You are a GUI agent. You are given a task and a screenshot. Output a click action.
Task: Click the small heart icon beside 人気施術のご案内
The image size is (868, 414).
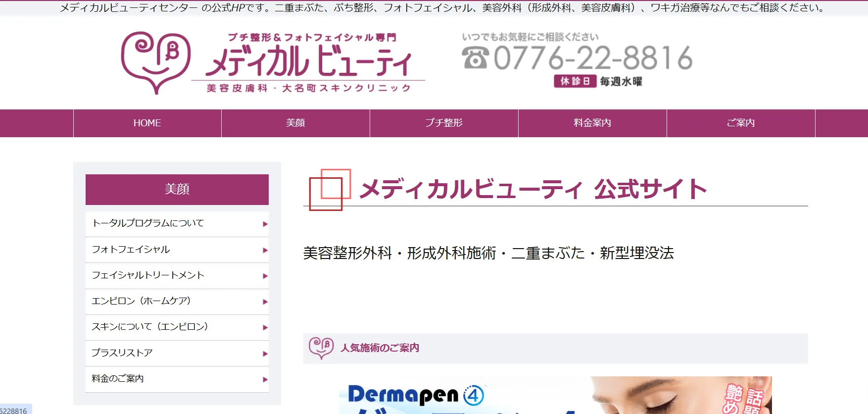[x=321, y=348]
